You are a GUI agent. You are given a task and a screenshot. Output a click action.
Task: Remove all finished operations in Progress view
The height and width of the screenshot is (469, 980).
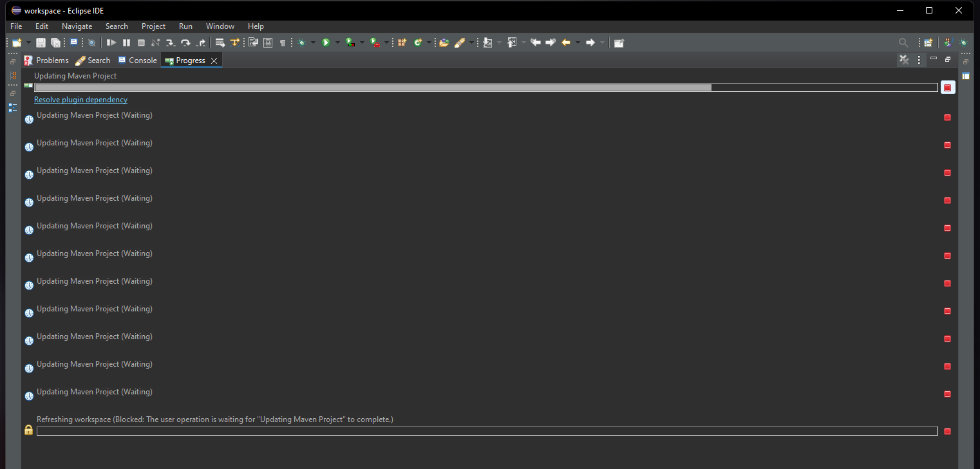pos(904,60)
